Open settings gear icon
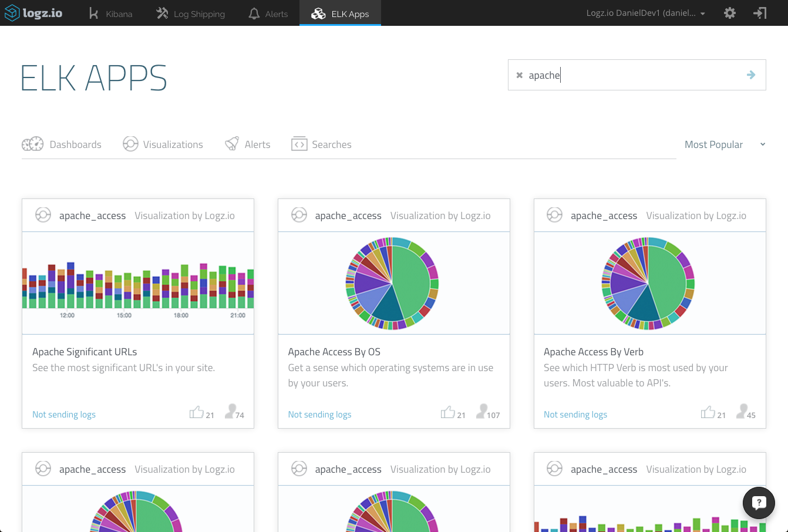The height and width of the screenshot is (532, 788). 730,13
